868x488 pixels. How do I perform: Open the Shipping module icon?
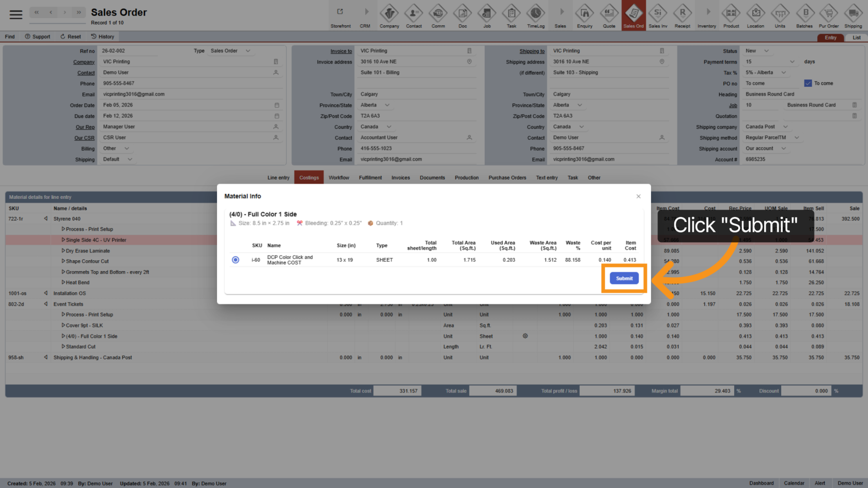tap(853, 15)
